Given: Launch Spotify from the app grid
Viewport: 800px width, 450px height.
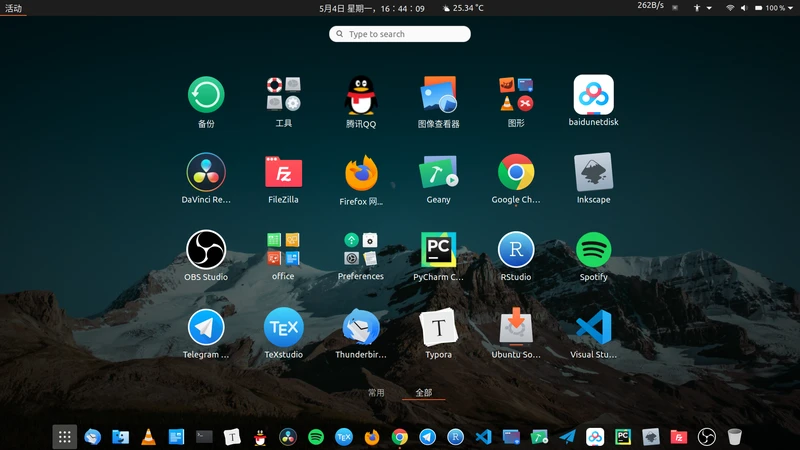Looking at the screenshot, I should coord(593,249).
